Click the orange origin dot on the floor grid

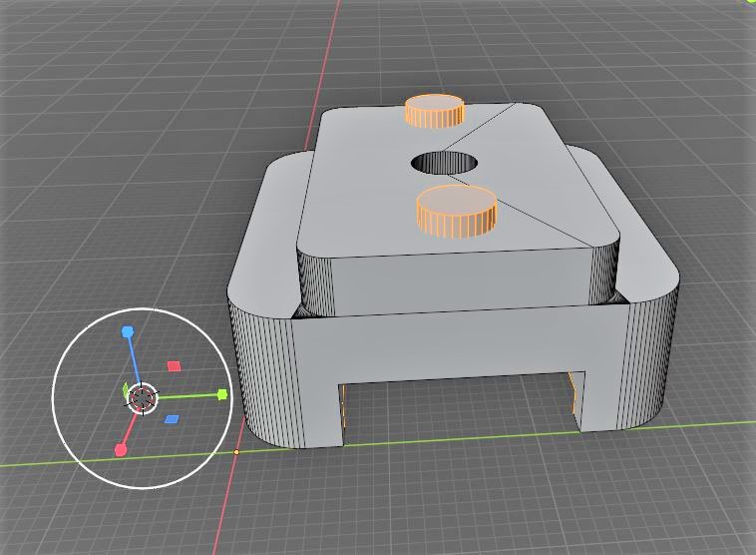pos(236,452)
